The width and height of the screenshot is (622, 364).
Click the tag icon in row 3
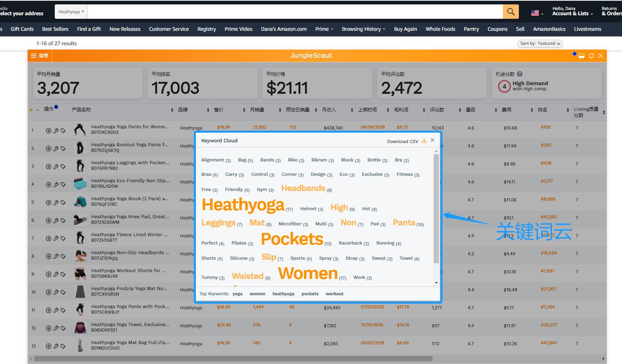point(63,167)
